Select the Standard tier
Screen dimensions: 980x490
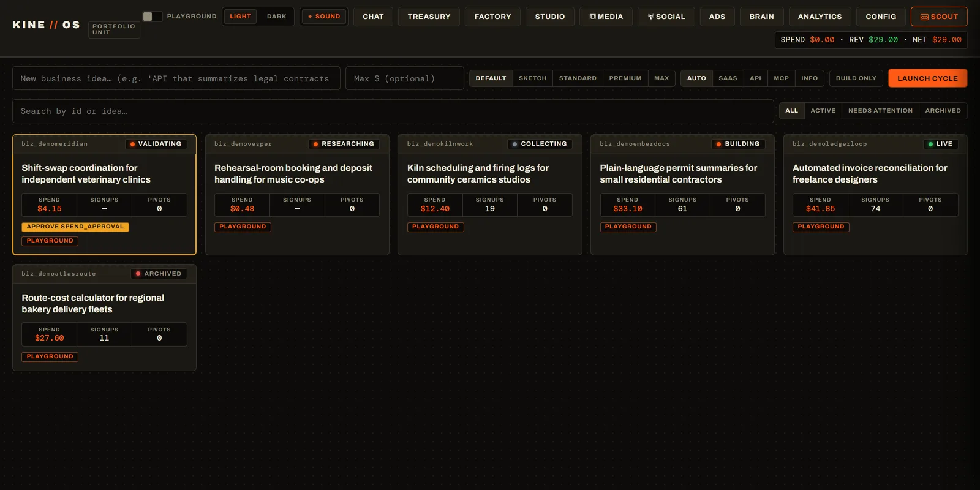pyautogui.click(x=578, y=78)
